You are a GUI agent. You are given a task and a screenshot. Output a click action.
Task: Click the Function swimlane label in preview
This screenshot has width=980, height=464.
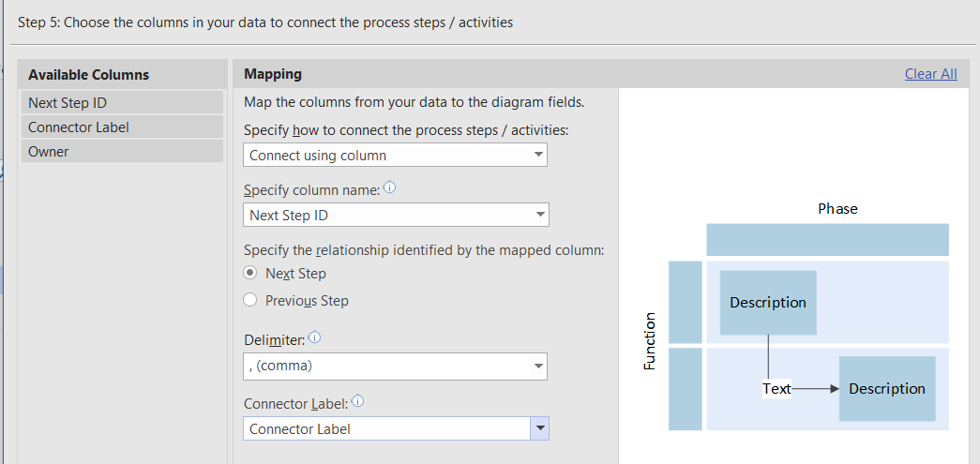coord(649,341)
